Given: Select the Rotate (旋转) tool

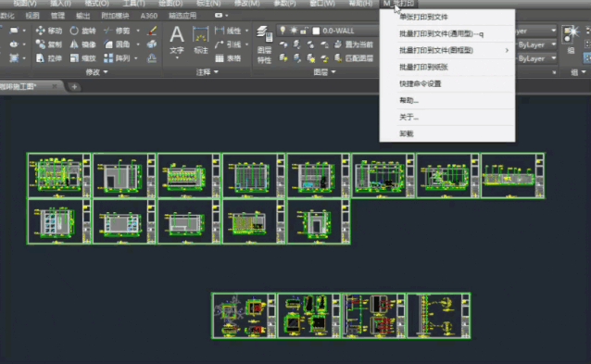Looking at the screenshot, I should click(82, 31).
